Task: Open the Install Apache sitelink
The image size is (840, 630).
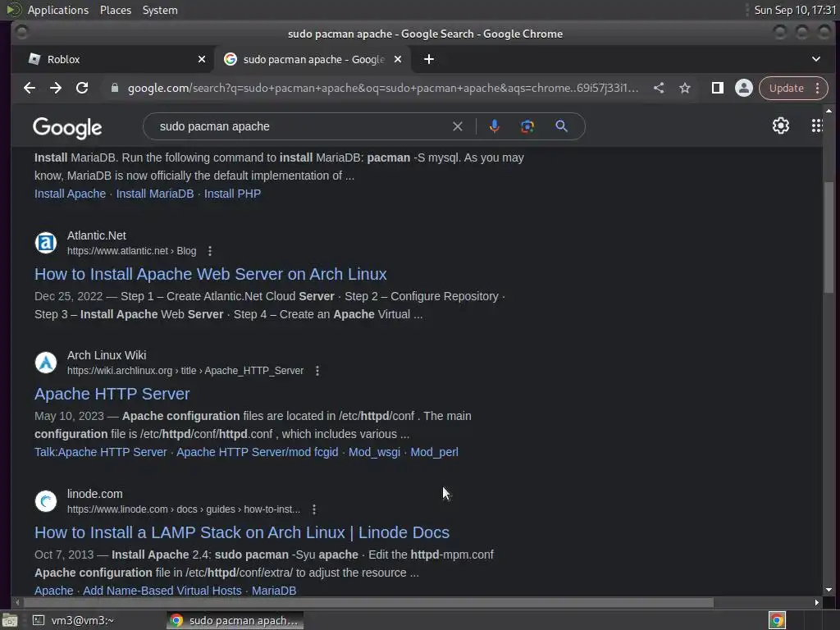Action: [71, 194]
